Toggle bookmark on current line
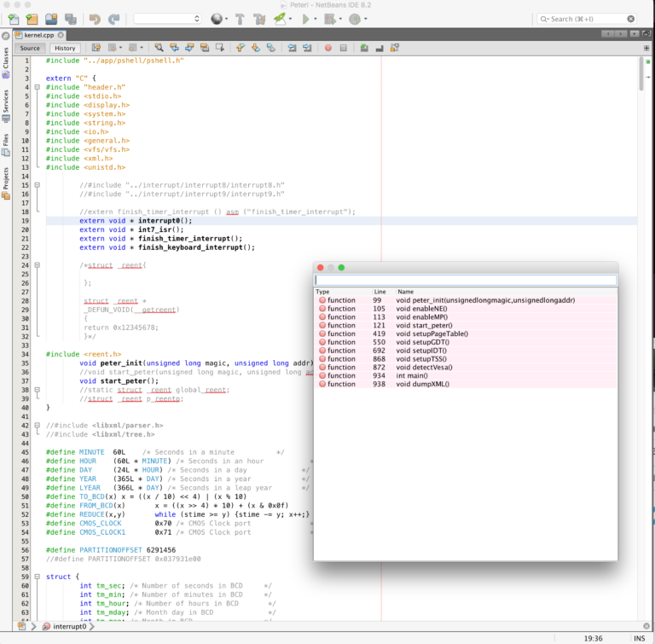Image resolution: width=655 pixels, height=644 pixels. coord(270,48)
